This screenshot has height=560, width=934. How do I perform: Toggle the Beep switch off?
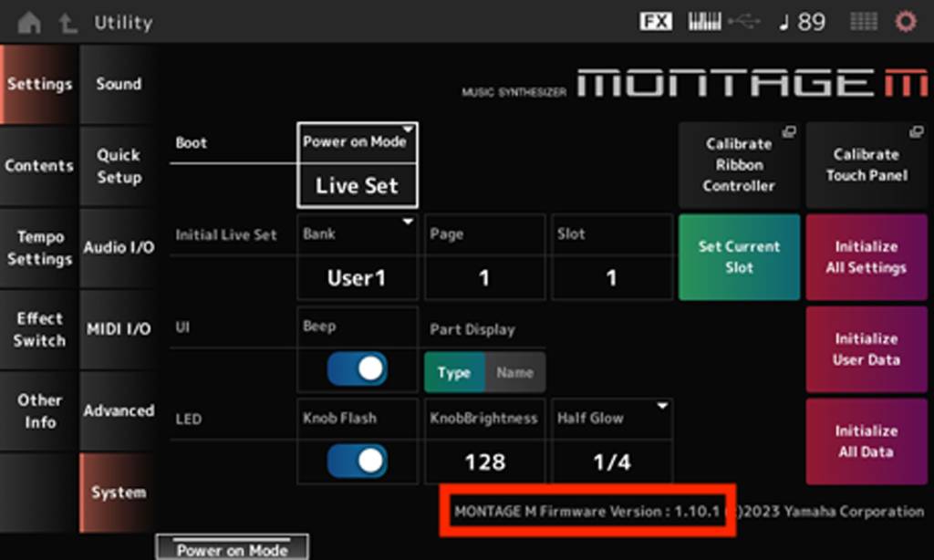(x=357, y=371)
